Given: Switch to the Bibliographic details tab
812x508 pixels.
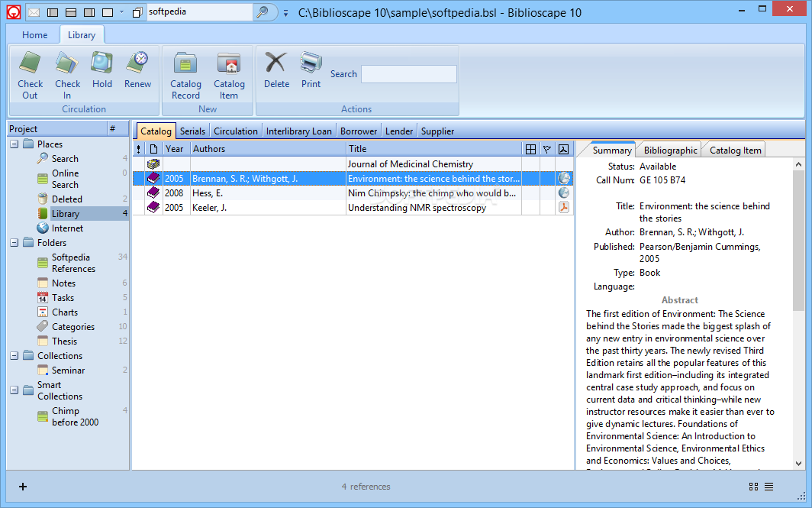Looking at the screenshot, I should pyautogui.click(x=671, y=150).
